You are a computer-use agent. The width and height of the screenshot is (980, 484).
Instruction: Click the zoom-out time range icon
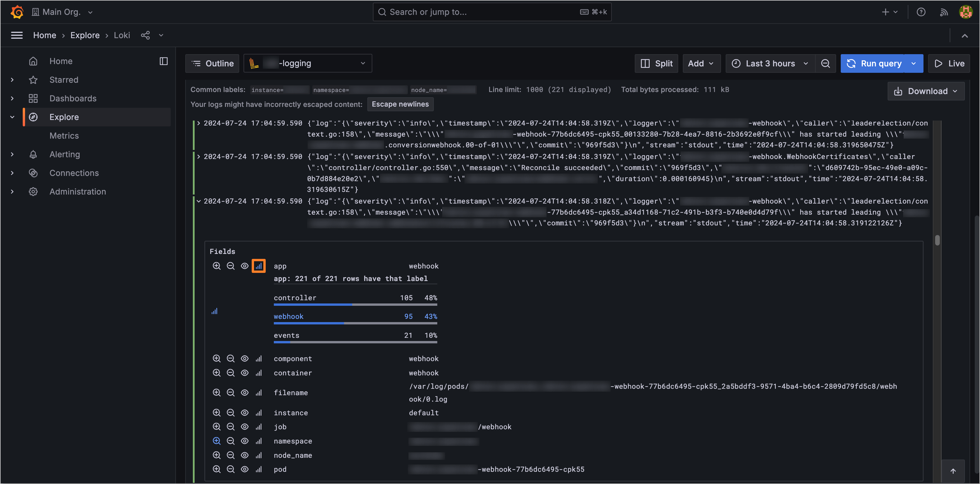825,63
